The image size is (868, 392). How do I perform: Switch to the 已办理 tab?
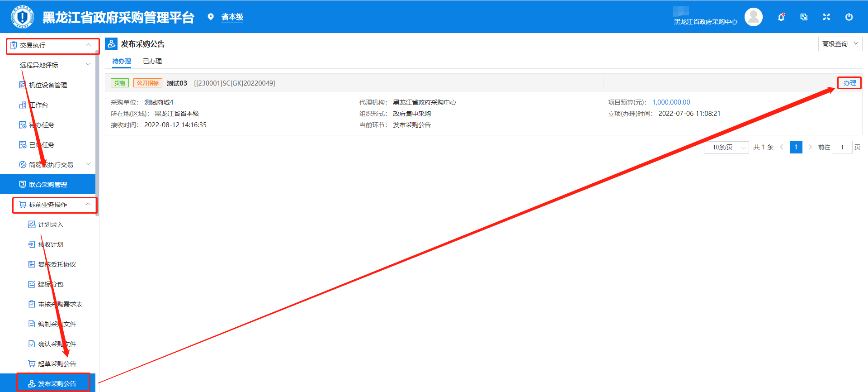click(x=152, y=61)
